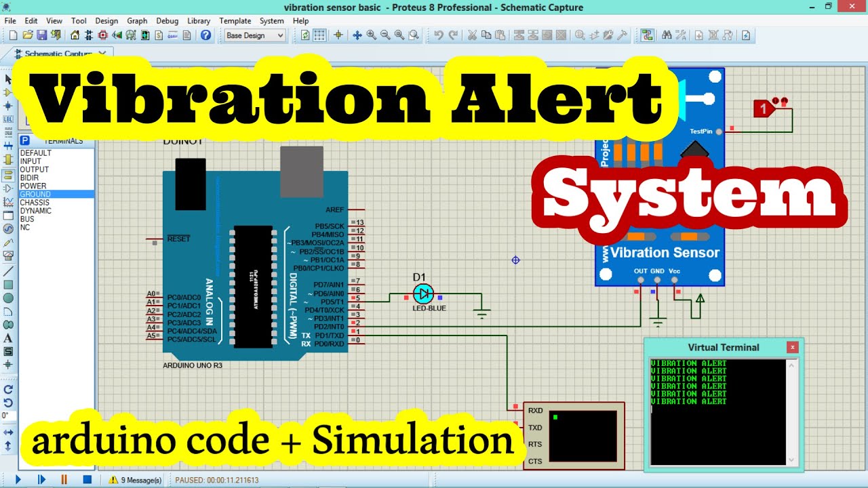Cut selection with the scissors icon
Viewport: 868px width, 488px height.
[472, 35]
